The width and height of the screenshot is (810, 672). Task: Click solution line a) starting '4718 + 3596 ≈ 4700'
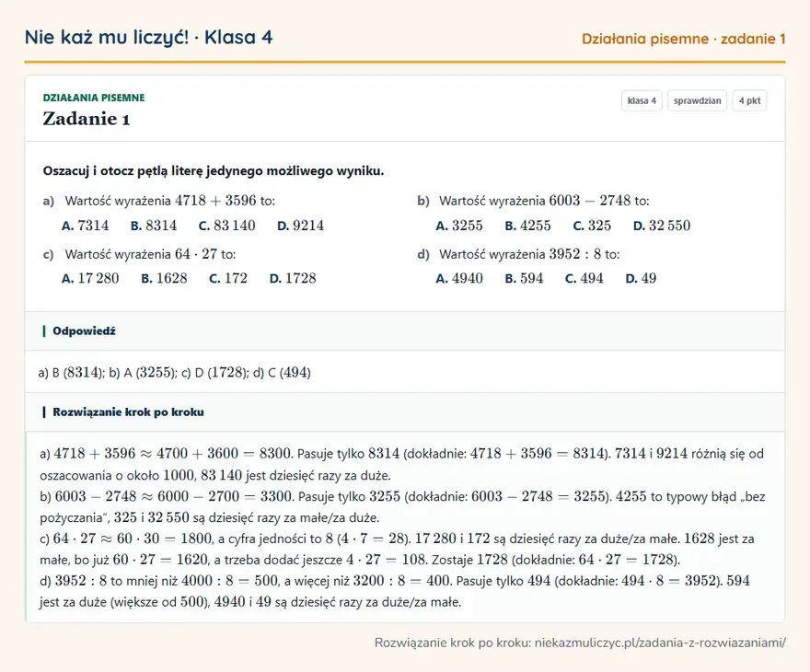pyautogui.click(x=401, y=464)
